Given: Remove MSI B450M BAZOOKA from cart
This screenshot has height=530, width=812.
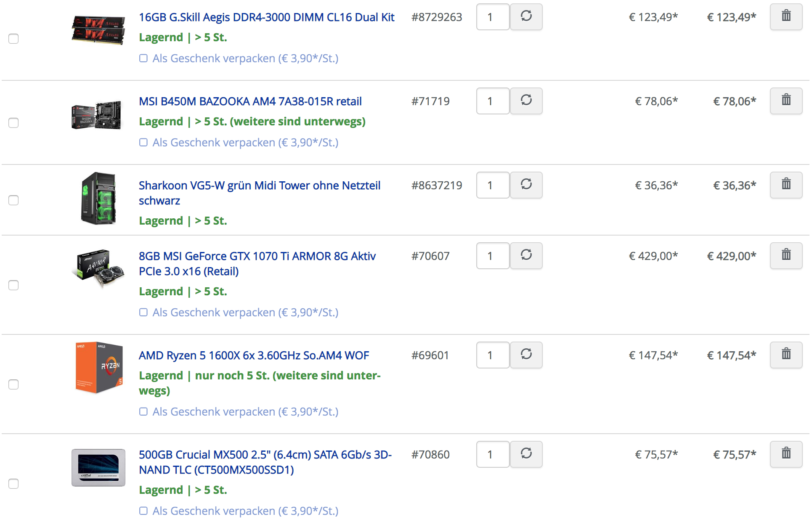Looking at the screenshot, I should click(786, 101).
